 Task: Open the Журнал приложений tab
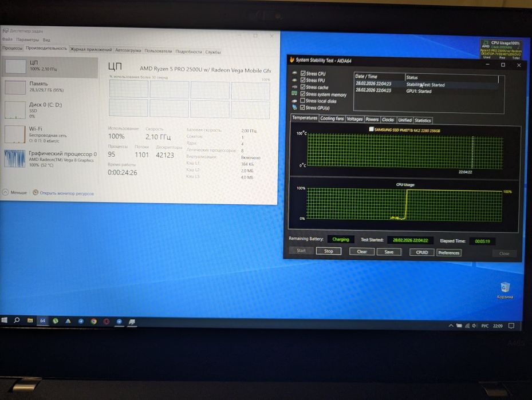pyautogui.click(x=91, y=49)
